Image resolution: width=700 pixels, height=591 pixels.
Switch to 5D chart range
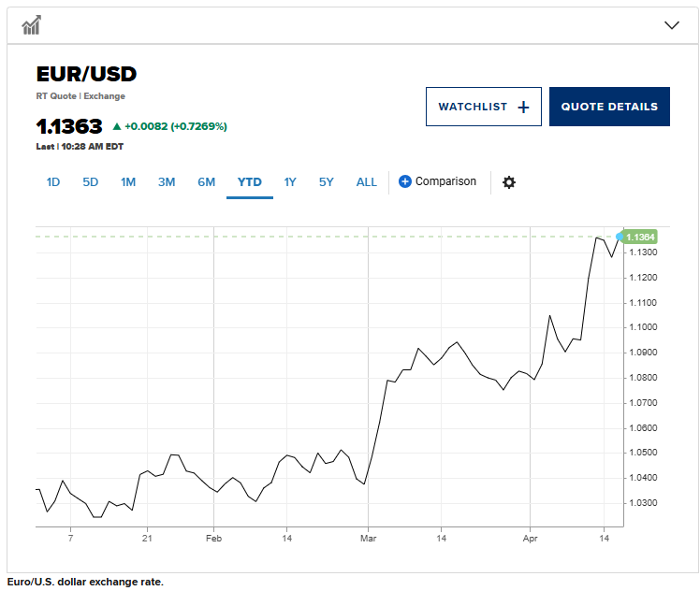point(90,182)
